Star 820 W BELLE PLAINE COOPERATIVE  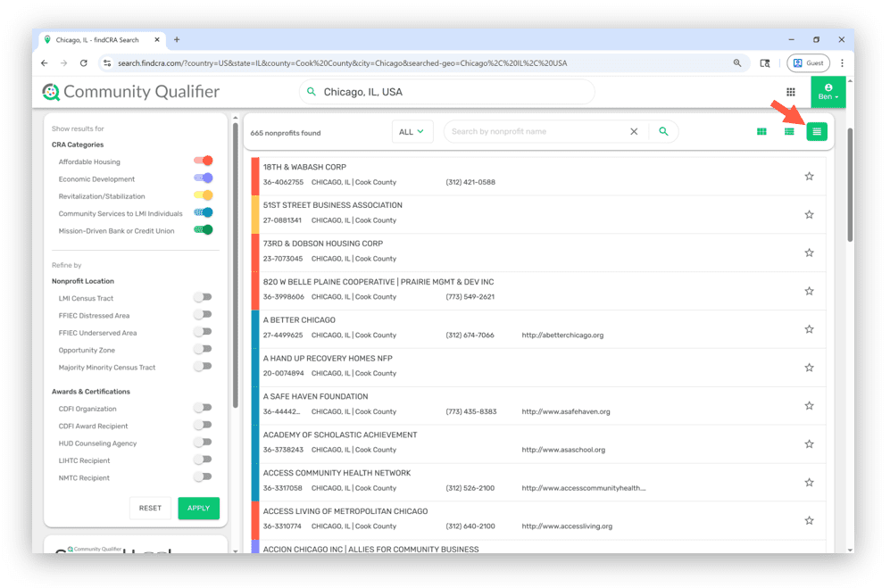pyautogui.click(x=810, y=291)
